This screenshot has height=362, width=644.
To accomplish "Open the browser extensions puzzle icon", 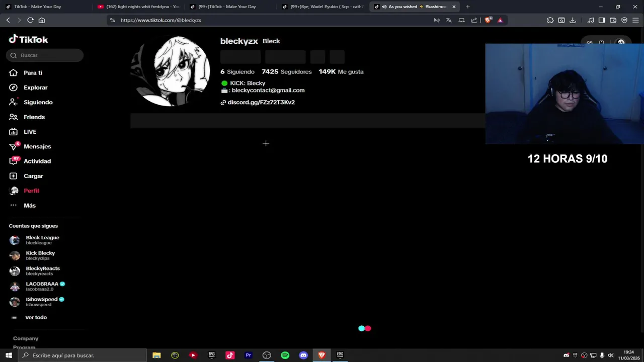I will [550, 20].
